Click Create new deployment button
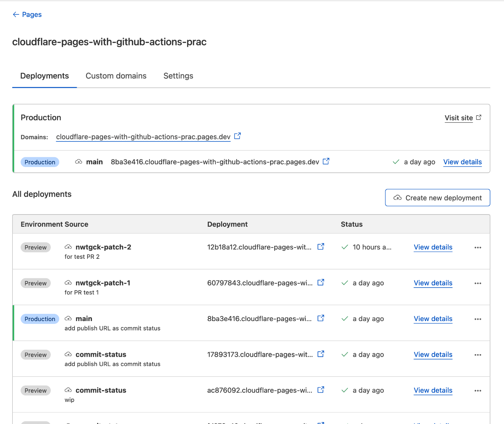Image resolution: width=504 pixels, height=424 pixels. click(437, 198)
